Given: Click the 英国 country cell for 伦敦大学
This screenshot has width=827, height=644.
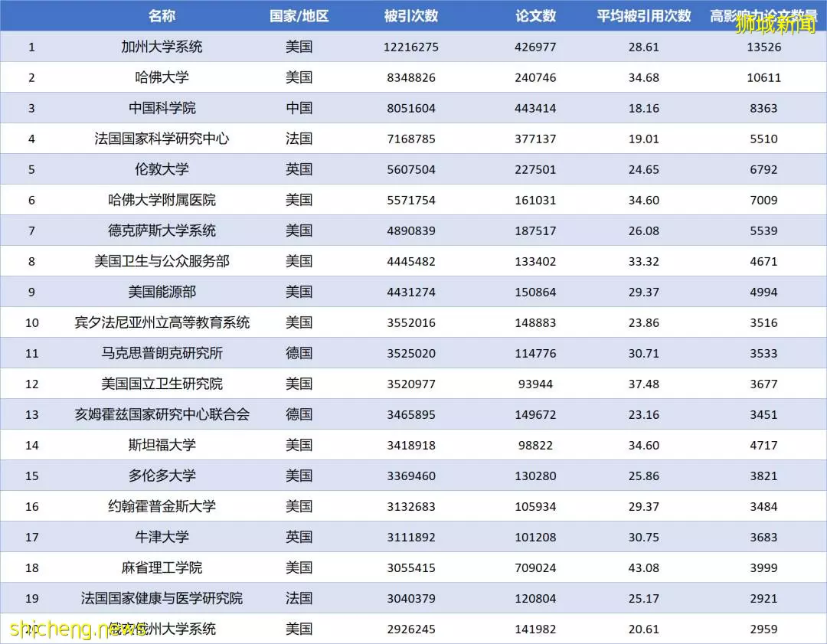Looking at the screenshot, I should point(299,169).
